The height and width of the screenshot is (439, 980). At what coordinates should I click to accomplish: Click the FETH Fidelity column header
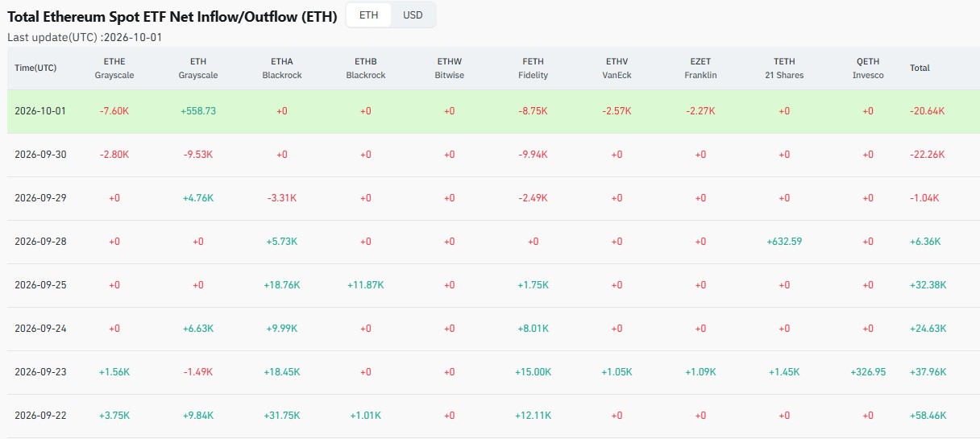coord(534,68)
